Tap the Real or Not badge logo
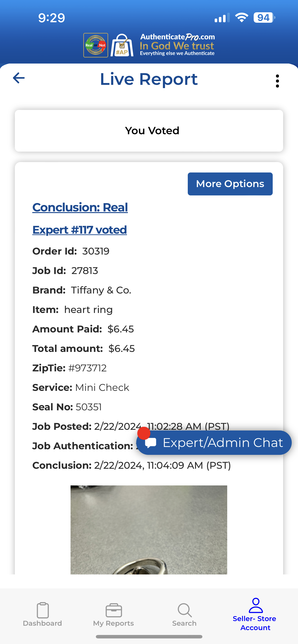 coord(96,45)
